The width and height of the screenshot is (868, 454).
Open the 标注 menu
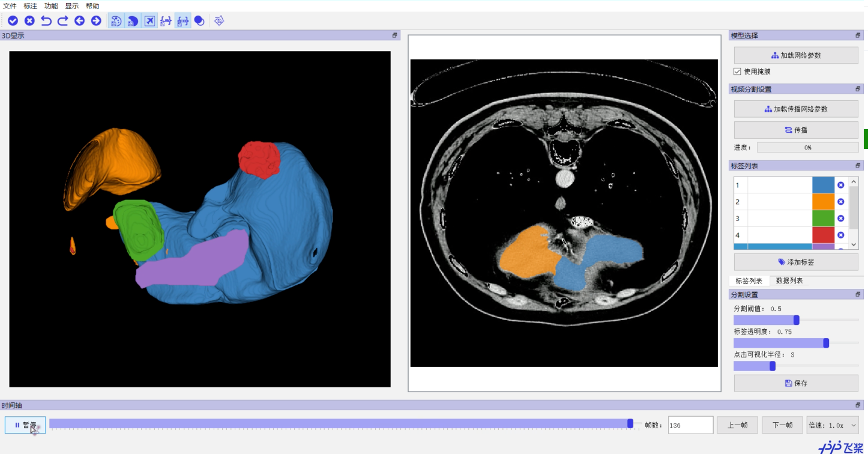(31, 6)
